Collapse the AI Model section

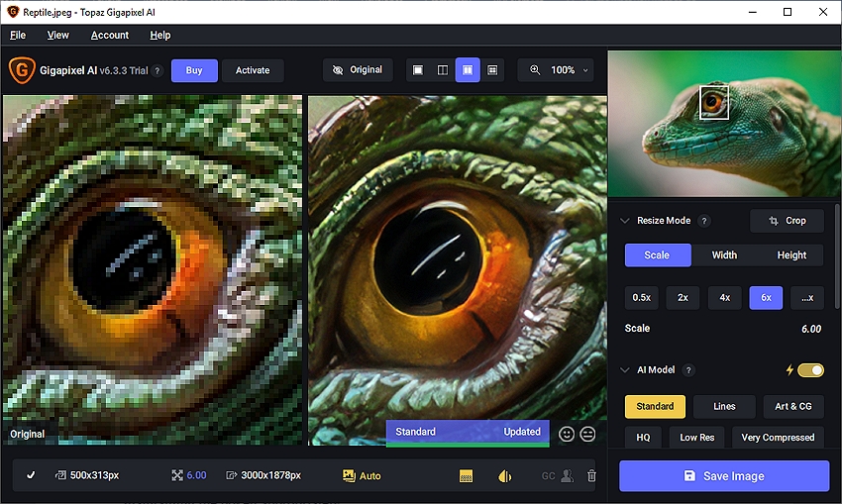coord(624,370)
